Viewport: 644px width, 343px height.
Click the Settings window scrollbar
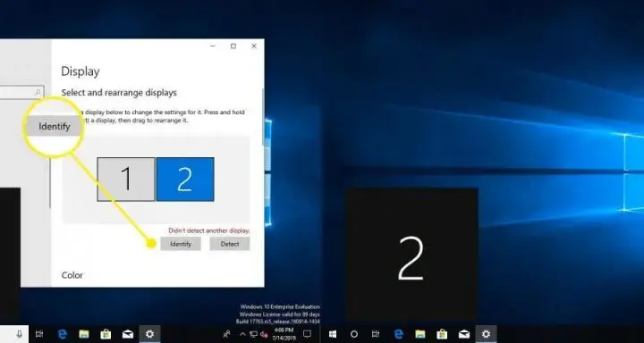pos(263,117)
